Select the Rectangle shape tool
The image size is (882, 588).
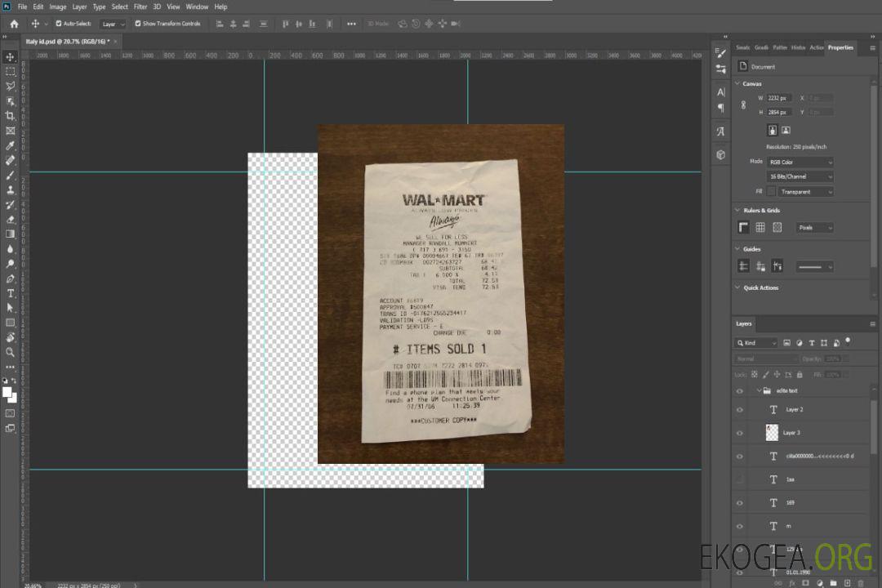(10, 323)
